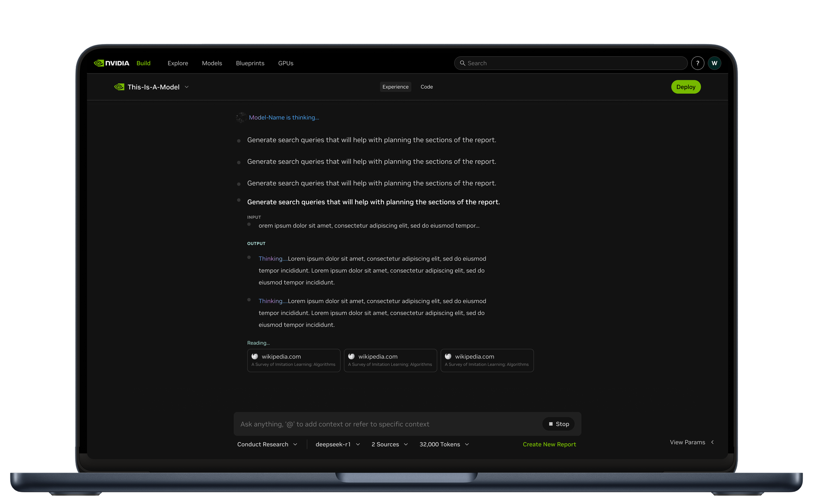Open the Conduct Research mode dropdown
Screen dimensions: 814x504
click(x=267, y=444)
